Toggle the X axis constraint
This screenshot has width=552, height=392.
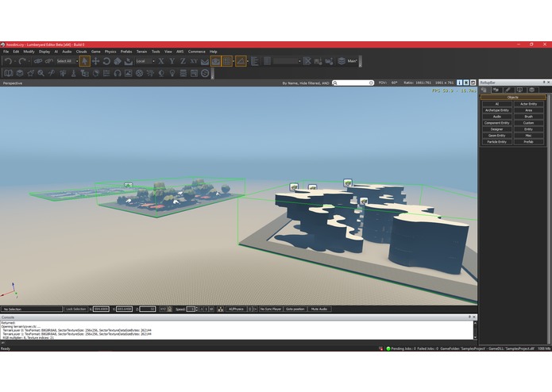click(161, 61)
